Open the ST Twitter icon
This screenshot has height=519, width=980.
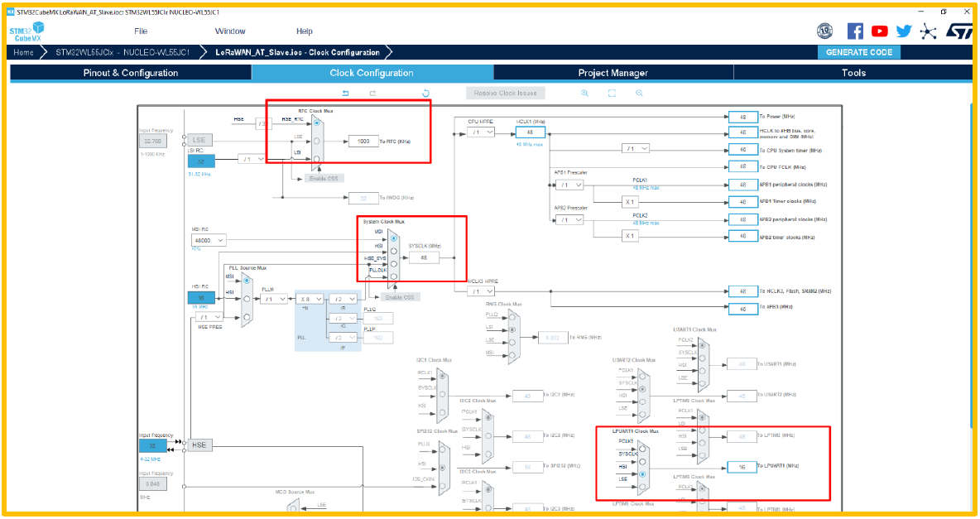tap(904, 31)
